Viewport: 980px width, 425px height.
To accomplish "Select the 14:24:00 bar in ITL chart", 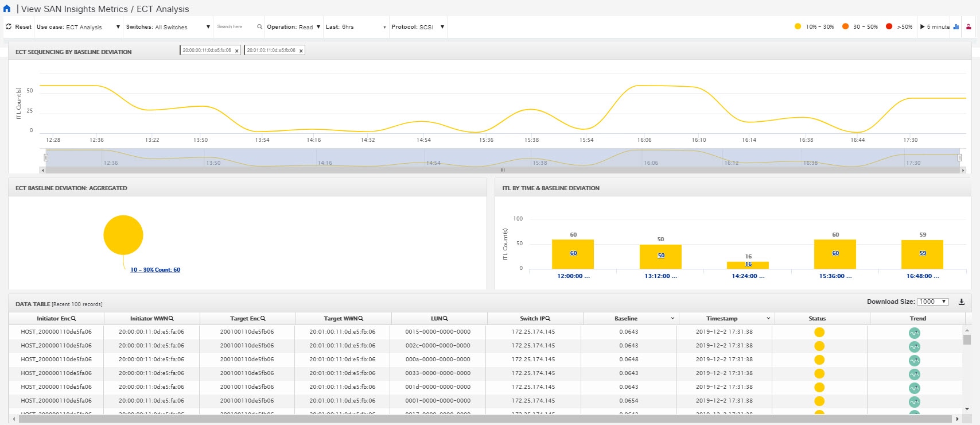I will [748, 265].
